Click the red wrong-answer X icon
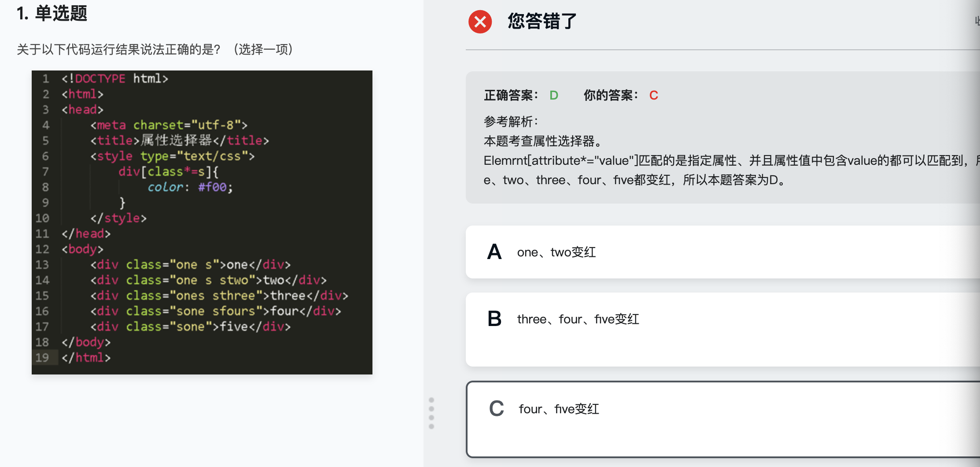Image resolution: width=980 pixels, height=467 pixels. [x=480, y=22]
